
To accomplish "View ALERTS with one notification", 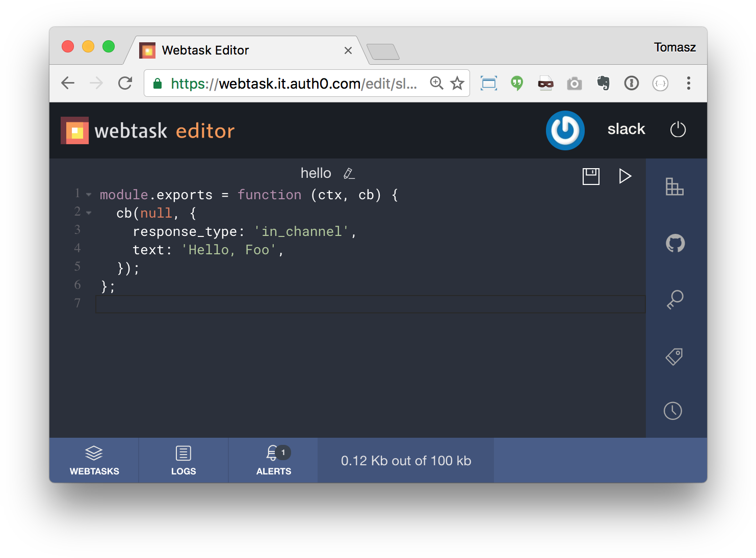I will (x=273, y=460).
